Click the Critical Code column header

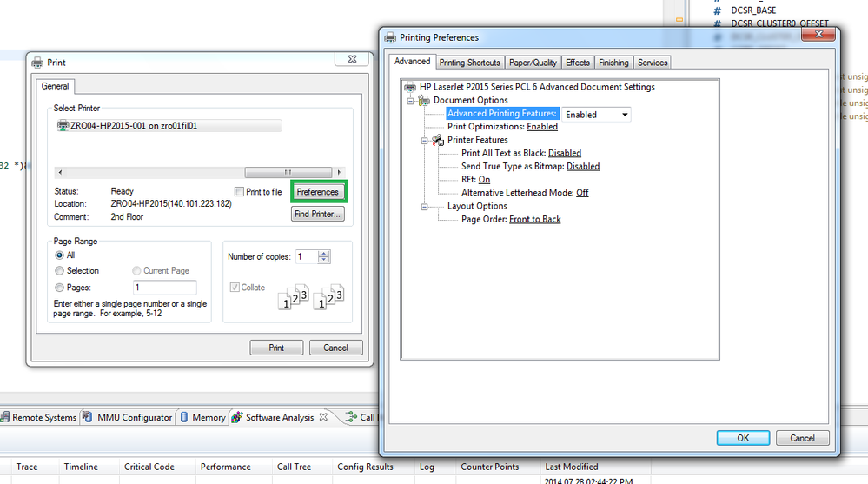tap(149, 467)
